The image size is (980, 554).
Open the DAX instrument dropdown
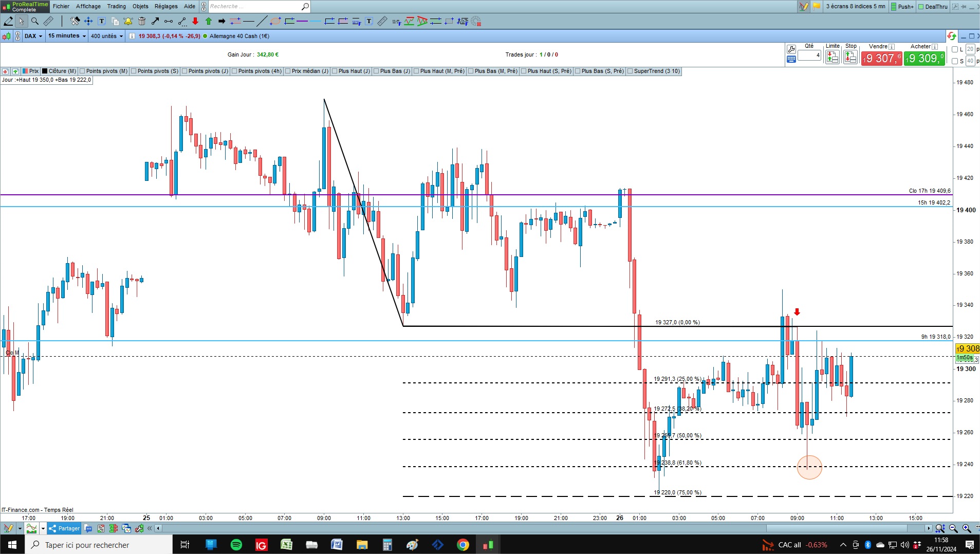click(33, 36)
